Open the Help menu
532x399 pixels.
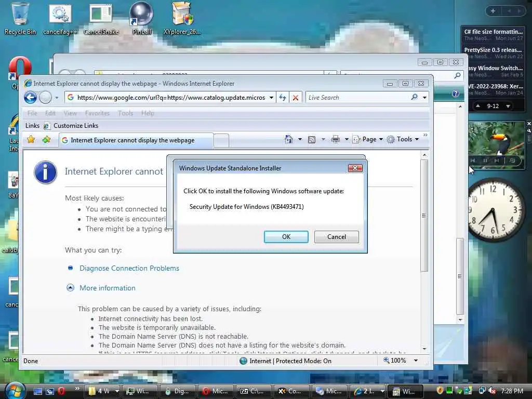[x=147, y=113]
